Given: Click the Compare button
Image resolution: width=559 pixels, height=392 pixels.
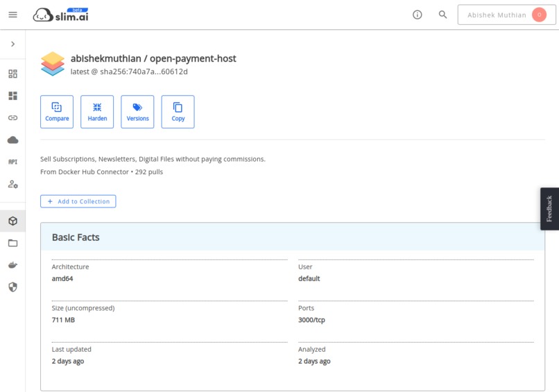Looking at the screenshot, I should click(x=57, y=112).
